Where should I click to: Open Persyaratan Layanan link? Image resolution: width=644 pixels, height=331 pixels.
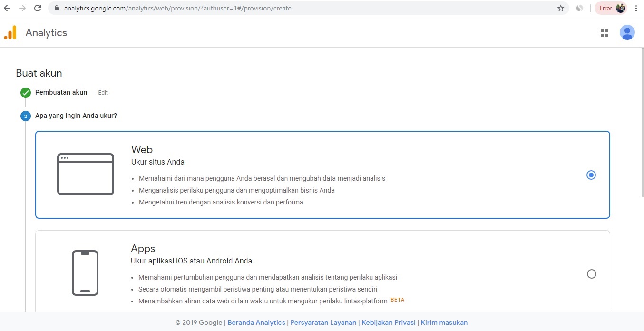[323, 322]
